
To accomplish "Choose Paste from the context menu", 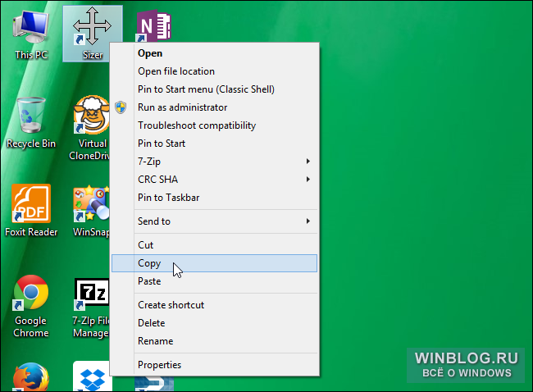I will tap(215, 281).
